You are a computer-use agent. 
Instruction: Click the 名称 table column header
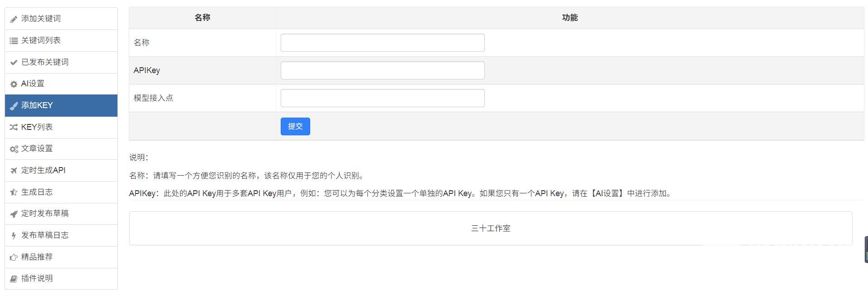point(202,18)
